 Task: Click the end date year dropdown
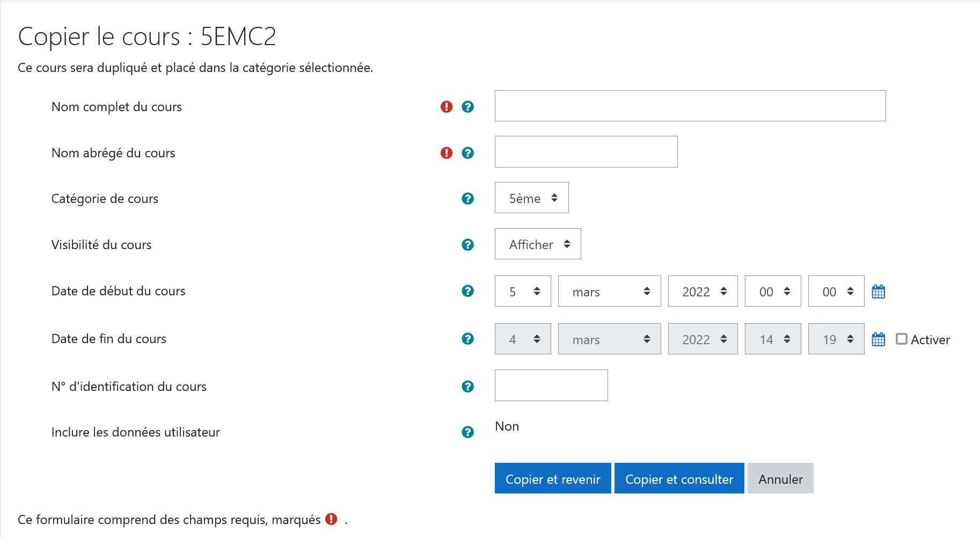(703, 339)
